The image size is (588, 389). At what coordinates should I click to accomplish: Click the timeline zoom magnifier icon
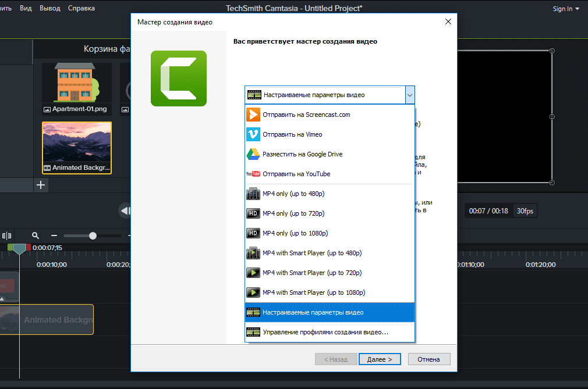coord(36,235)
